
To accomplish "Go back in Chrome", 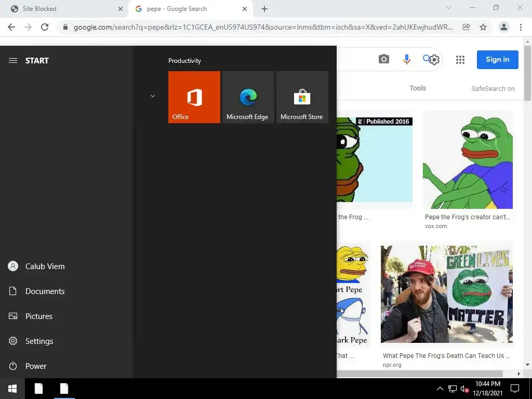I will click(x=11, y=27).
